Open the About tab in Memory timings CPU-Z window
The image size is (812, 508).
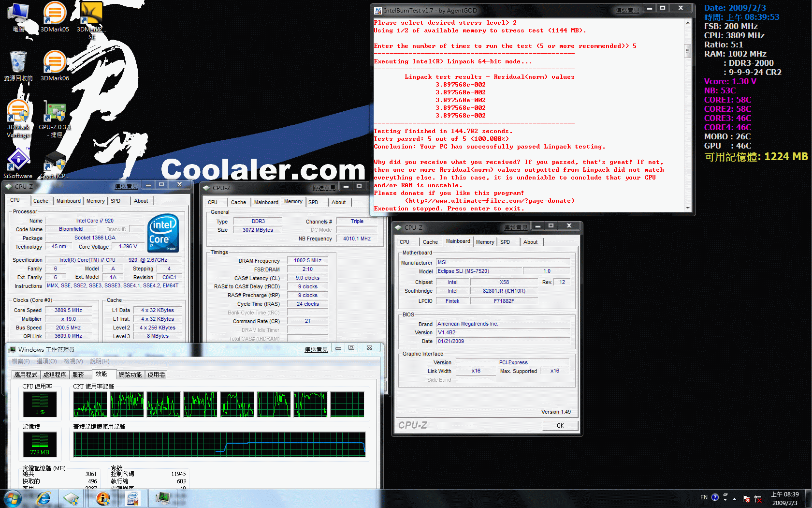pos(339,202)
